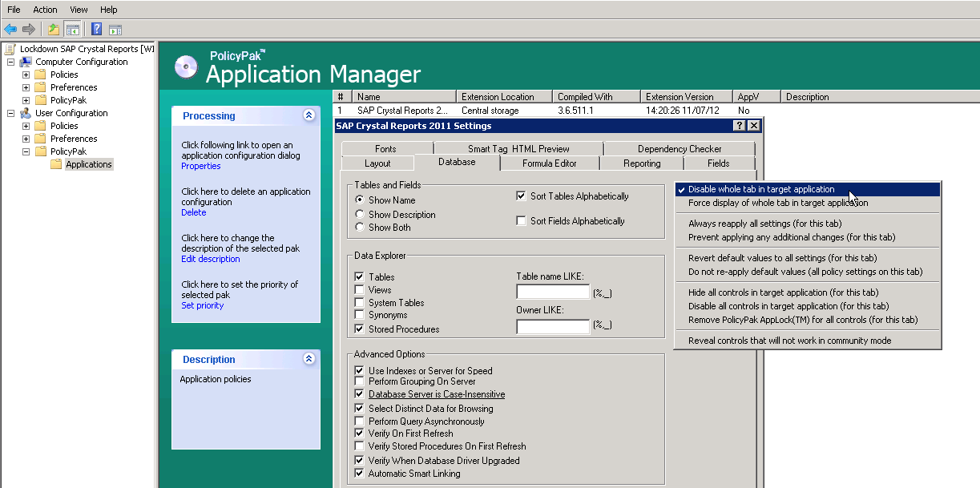980x488 pixels.
Task: Switch to the Dependency Checker tab
Action: pos(680,149)
